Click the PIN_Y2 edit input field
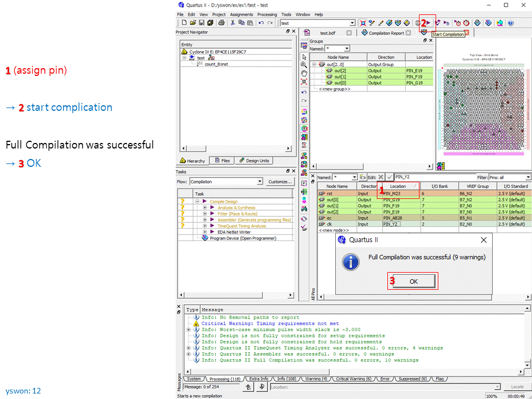Viewport: 532px width, 399px height. pos(436,177)
